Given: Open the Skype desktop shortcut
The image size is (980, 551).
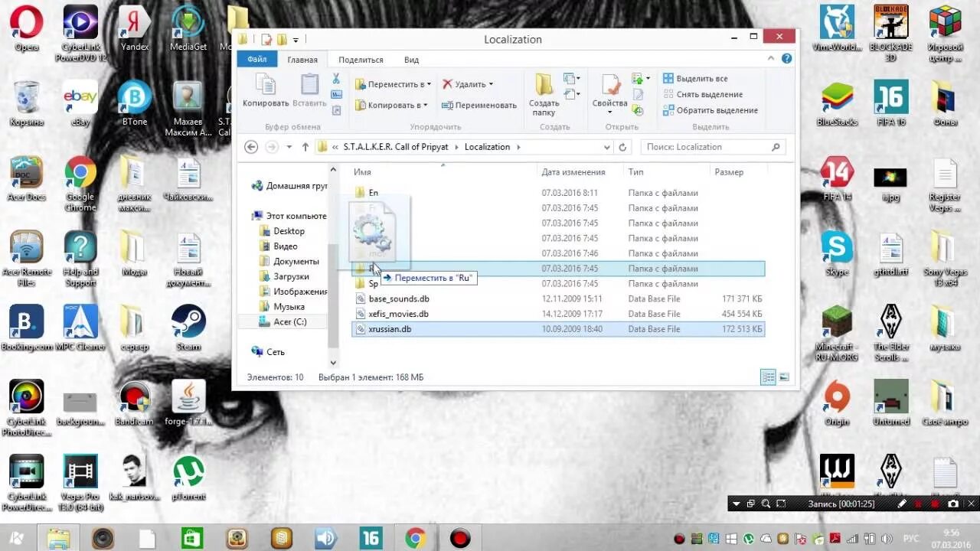Looking at the screenshot, I should (x=837, y=253).
